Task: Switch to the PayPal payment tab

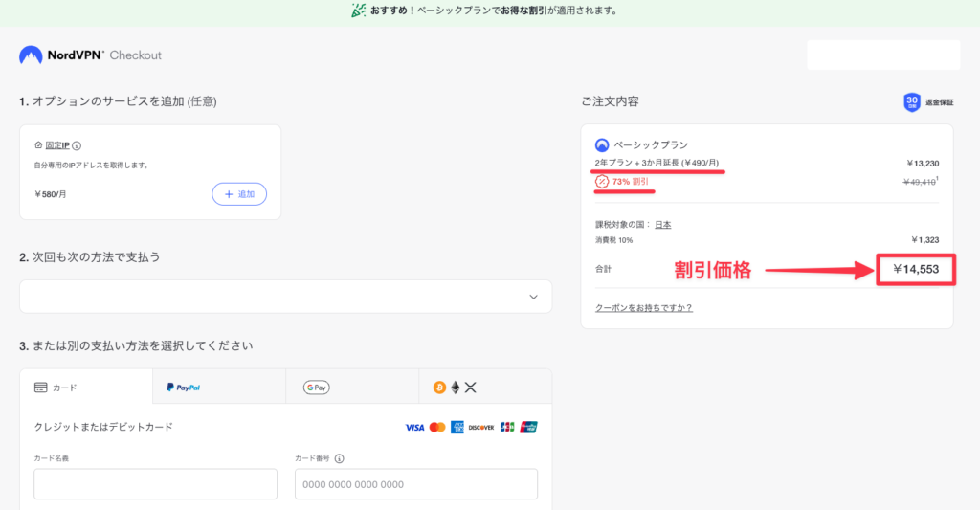Action: pyautogui.click(x=219, y=387)
